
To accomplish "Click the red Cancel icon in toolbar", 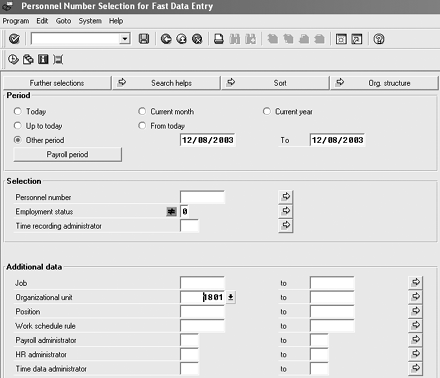I will click(x=197, y=39).
